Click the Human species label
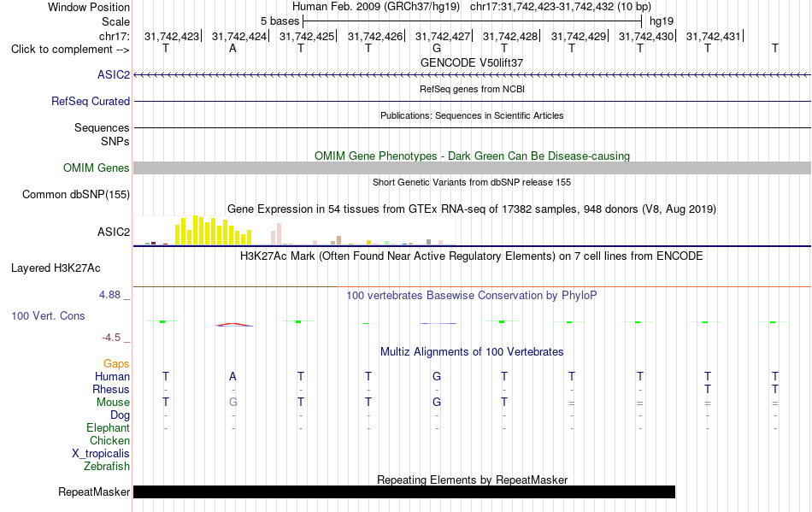This screenshot has width=812, height=512. (x=112, y=376)
